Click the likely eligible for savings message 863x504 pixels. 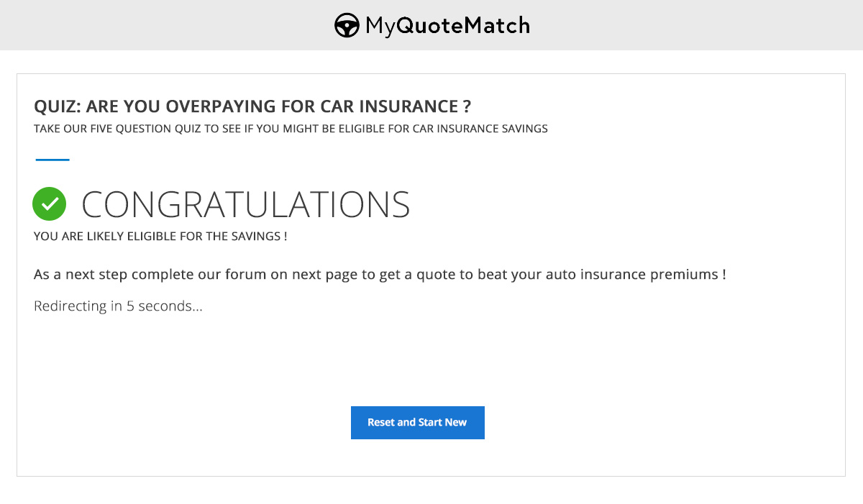click(160, 236)
